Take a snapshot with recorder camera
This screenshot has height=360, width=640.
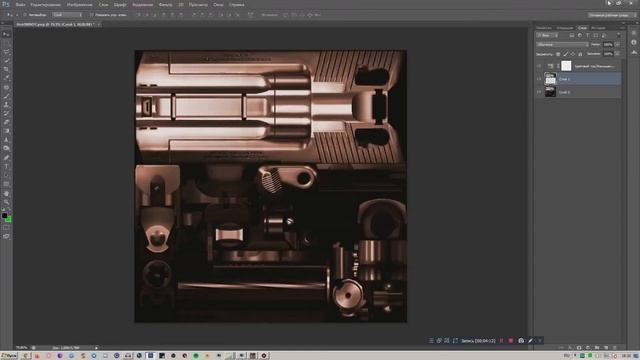click(521, 340)
